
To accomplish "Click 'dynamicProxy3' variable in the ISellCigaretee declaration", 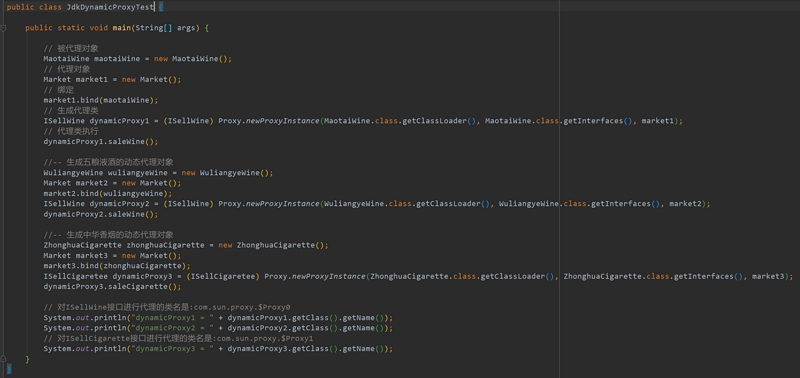I will coord(142,276).
